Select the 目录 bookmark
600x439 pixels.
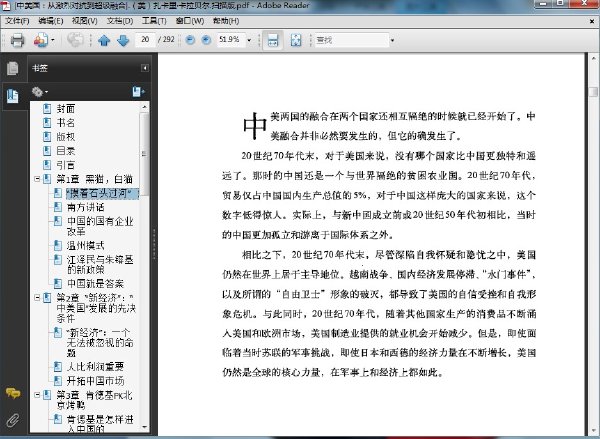(x=65, y=151)
